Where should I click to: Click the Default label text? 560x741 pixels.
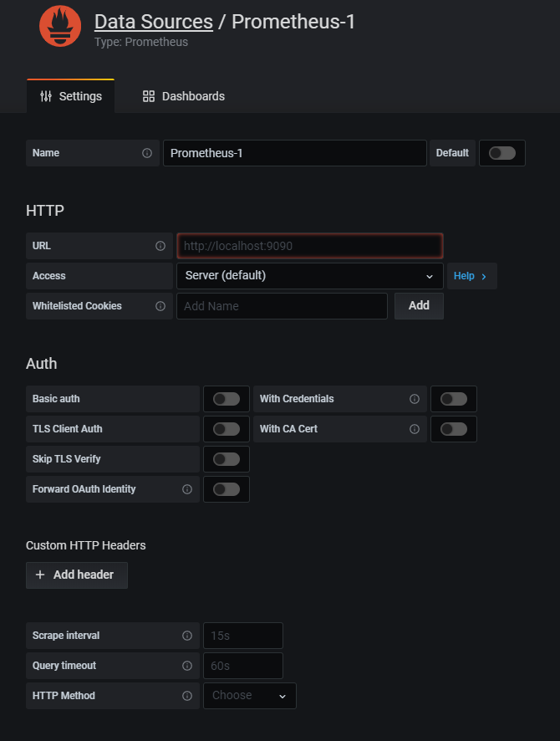[452, 153]
